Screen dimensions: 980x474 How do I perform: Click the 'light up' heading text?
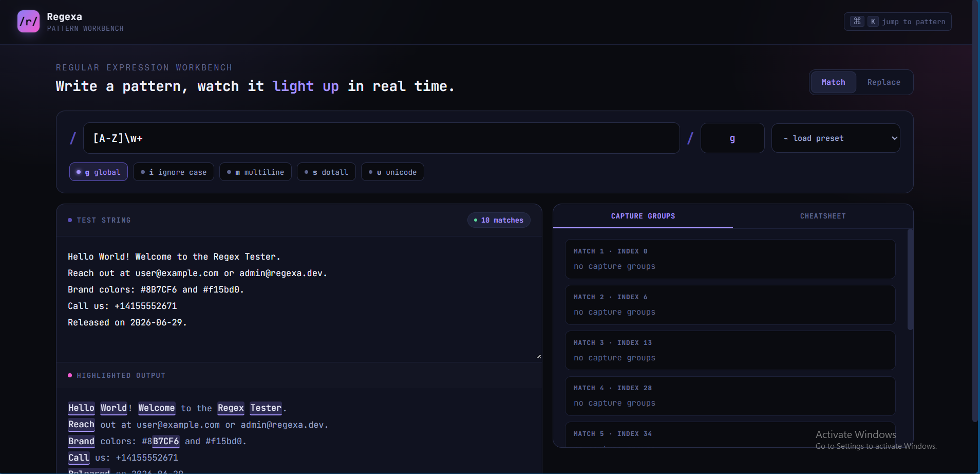tap(306, 86)
